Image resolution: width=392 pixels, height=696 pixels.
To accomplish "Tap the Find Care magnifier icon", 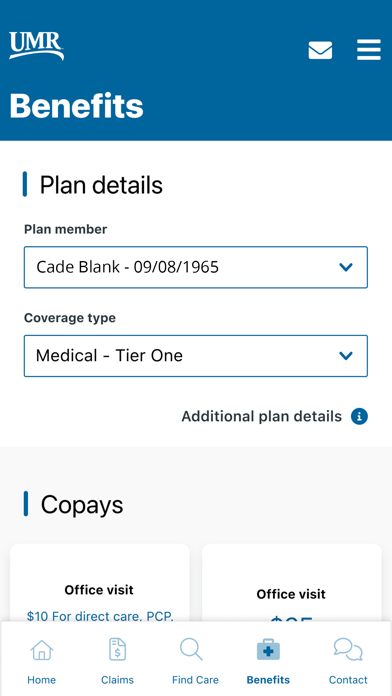I will click(x=192, y=650).
